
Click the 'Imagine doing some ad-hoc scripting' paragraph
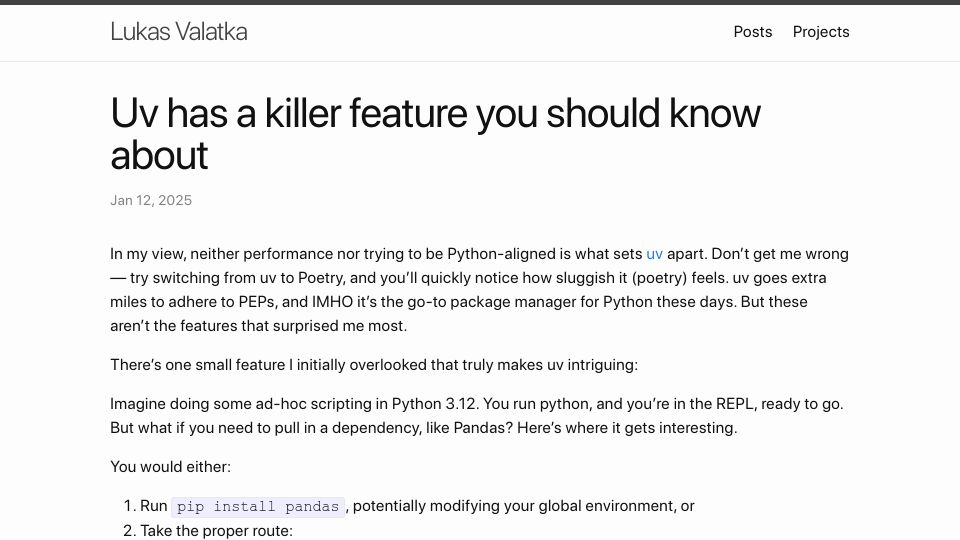coord(477,416)
